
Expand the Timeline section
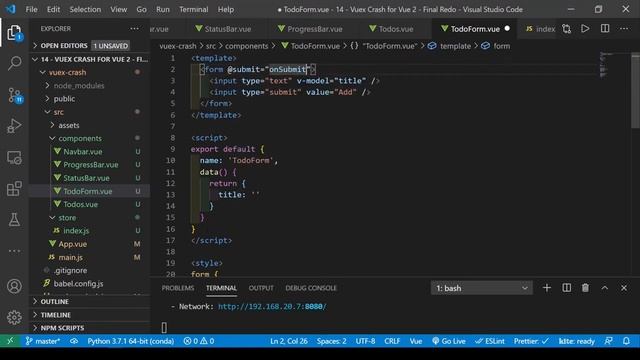89,315
